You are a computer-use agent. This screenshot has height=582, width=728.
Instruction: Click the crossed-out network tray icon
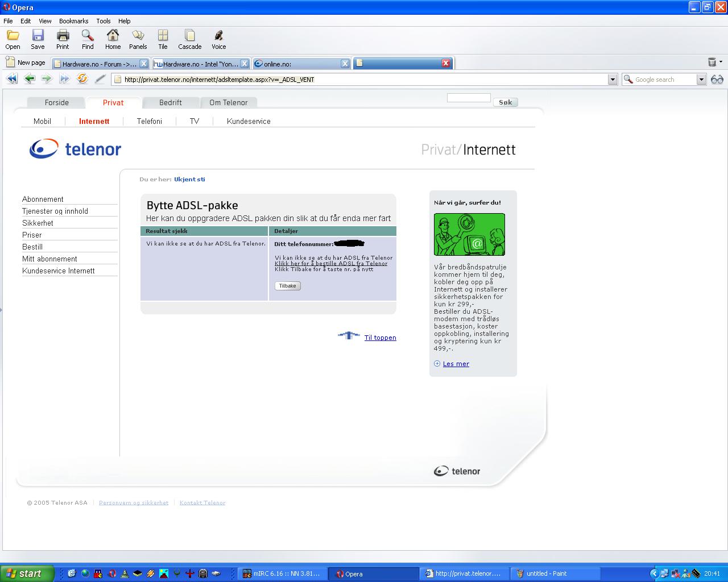coord(675,573)
